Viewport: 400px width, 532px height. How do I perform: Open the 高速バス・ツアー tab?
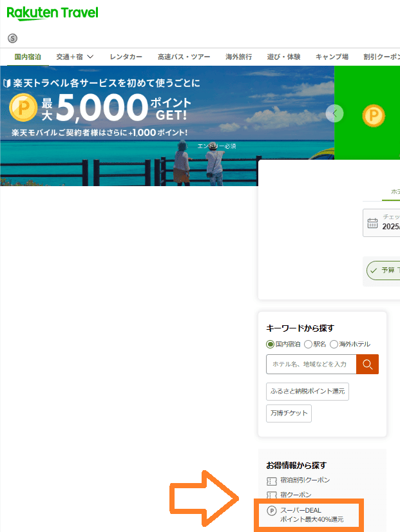(x=184, y=57)
